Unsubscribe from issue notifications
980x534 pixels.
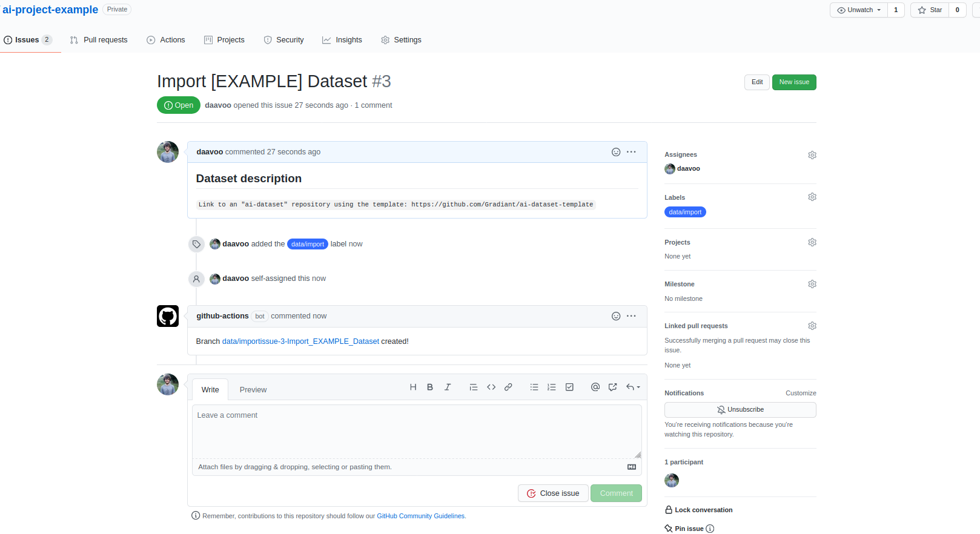[x=740, y=410]
